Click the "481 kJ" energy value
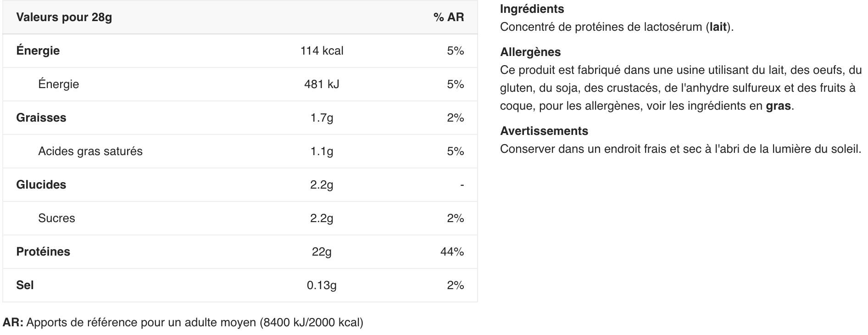Viewport: 868px width, 335px height. 322,84
